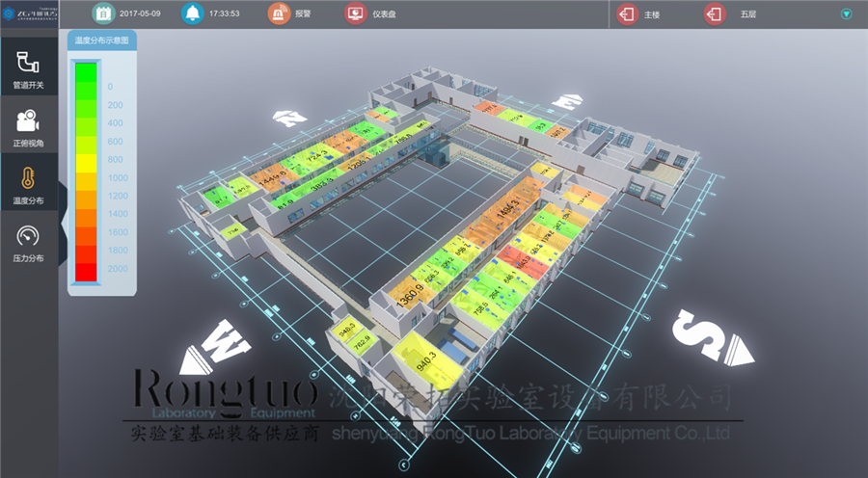Select the 五层 floor label
Screen dimensions: 868x478
(x=748, y=15)
